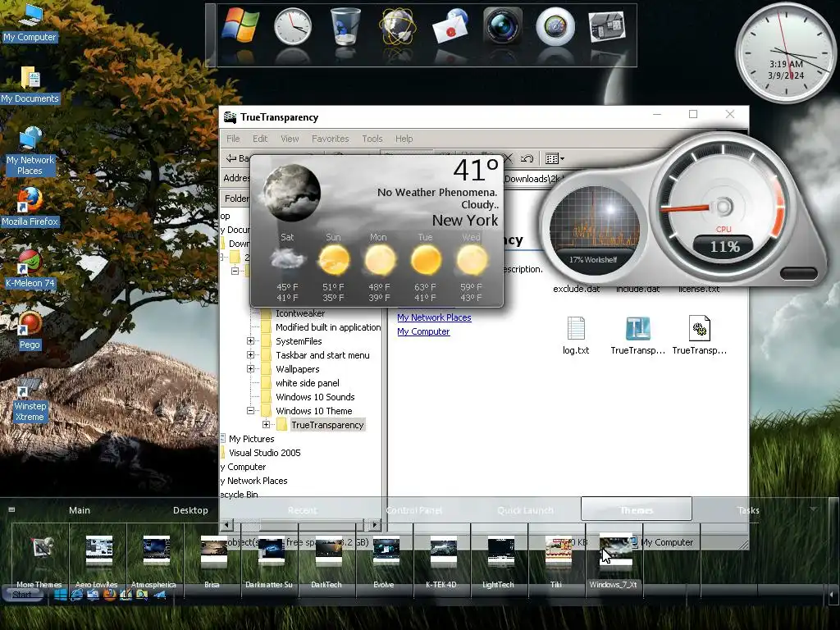This screenshot has height=630, width=840.
Task: Open the Recycle Bin dock icon
Action: [x=345, y=26]
